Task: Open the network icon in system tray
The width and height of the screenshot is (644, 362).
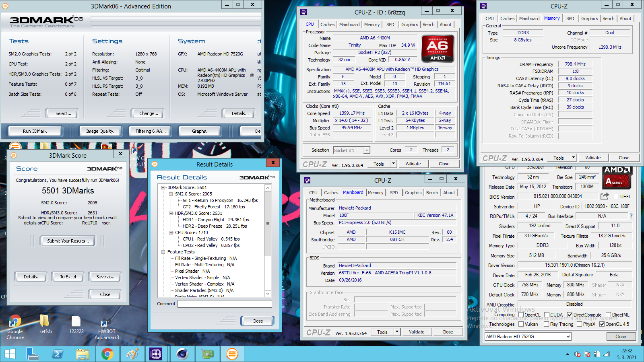Action: click(607, 354)
